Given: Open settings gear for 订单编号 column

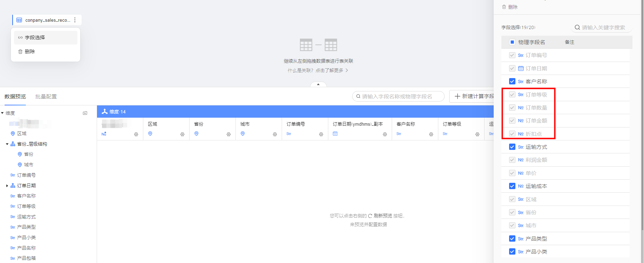Looking at the screenshot, I should click(321, 134).
